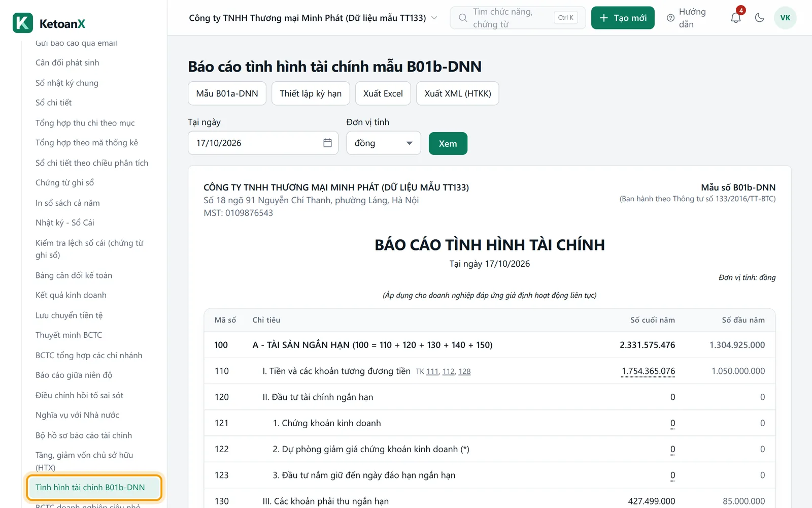
Task: Open Bộ hồ sơ báo cáo tài chính
Action: (x=83, y=435)
